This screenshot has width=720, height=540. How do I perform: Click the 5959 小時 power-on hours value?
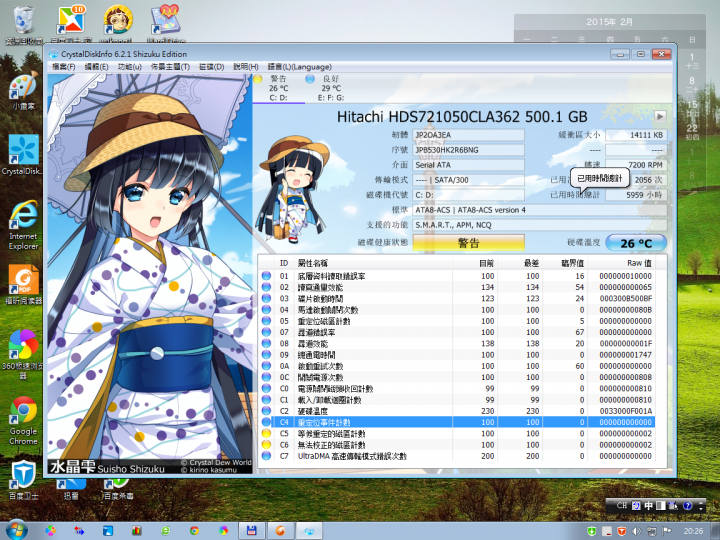tap(636, 195)
